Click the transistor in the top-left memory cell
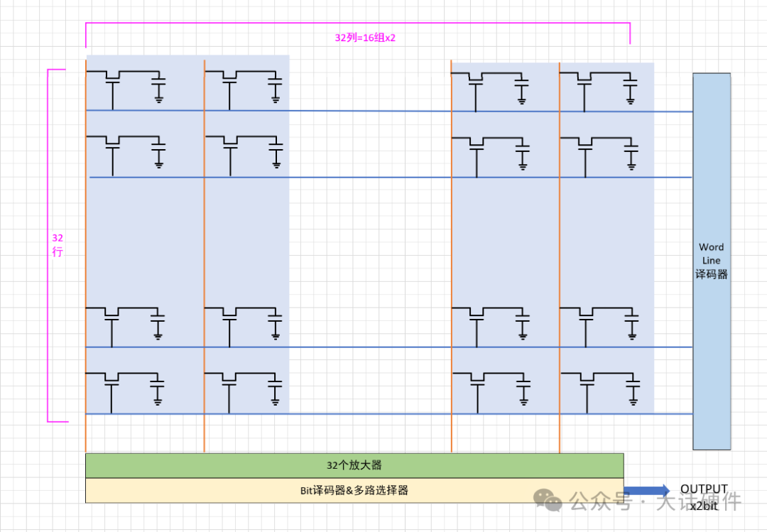Viewport: 767px width, 532px height. (x=111, y=82)
